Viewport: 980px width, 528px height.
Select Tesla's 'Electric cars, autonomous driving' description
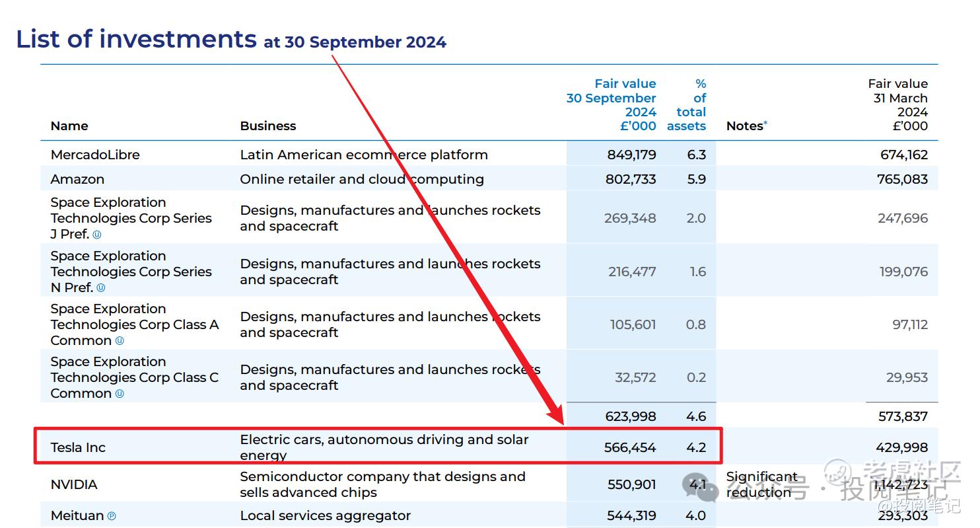(x=384, y=447)
